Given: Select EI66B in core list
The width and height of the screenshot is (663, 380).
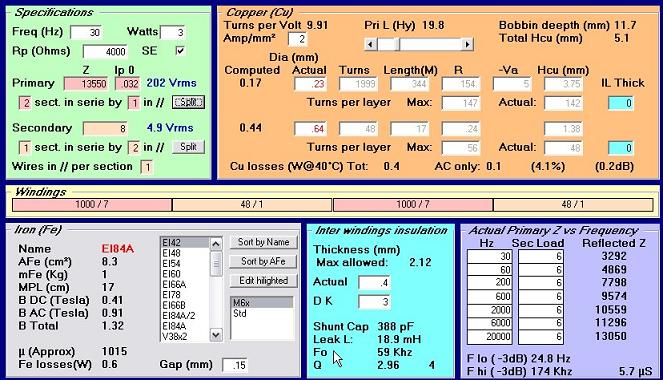Looking at the screenshot, I should click(x=185, y=305).
